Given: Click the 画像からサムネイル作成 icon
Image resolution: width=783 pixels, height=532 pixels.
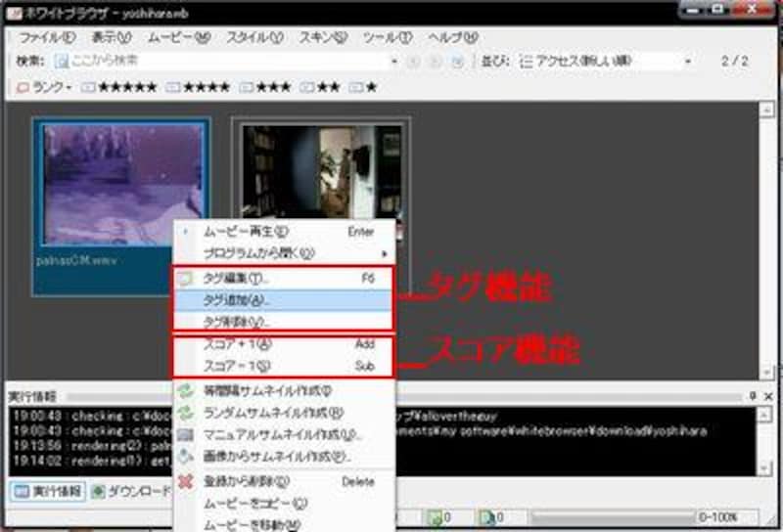Looking at the screenshot, I should point(185,456).
